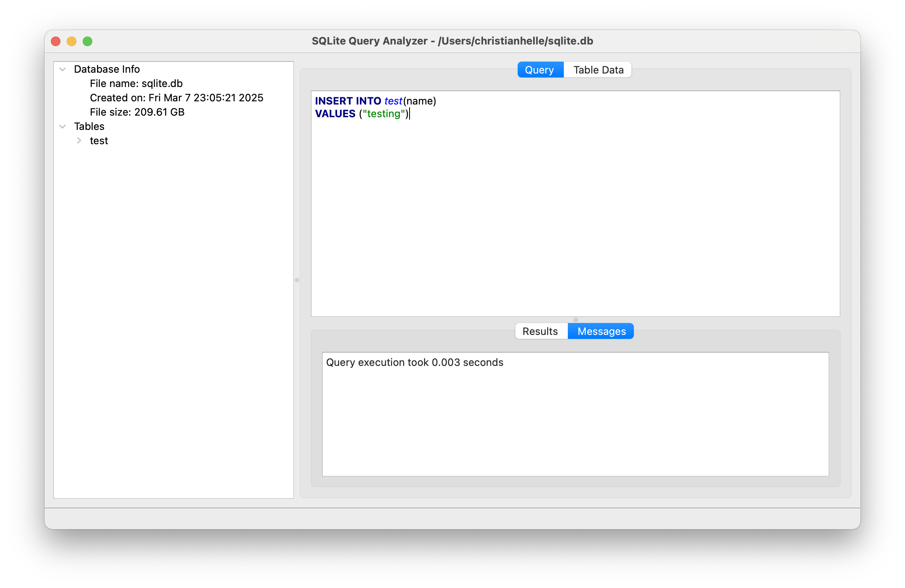Switch to the Query tab
The height and width of the screenshot is (588, 905).
[540, 70]
